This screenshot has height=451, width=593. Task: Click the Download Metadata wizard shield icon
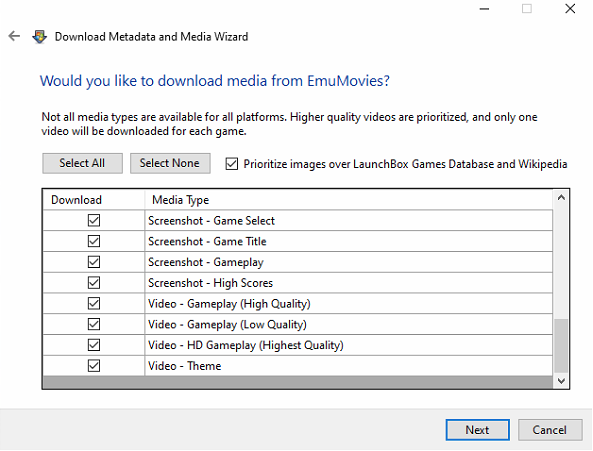point(39,37)
